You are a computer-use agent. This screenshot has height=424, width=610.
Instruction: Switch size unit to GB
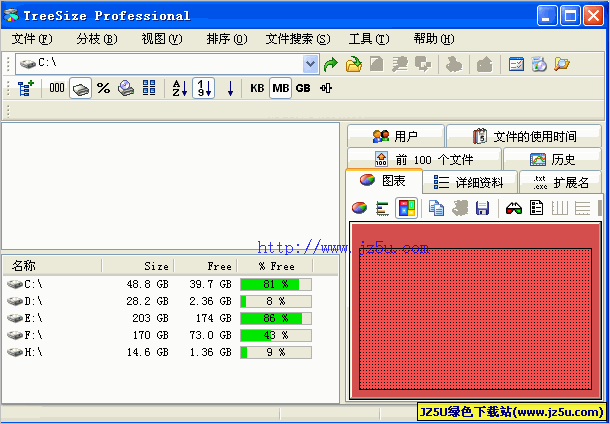pyautogui.click(x=303, y=88)
